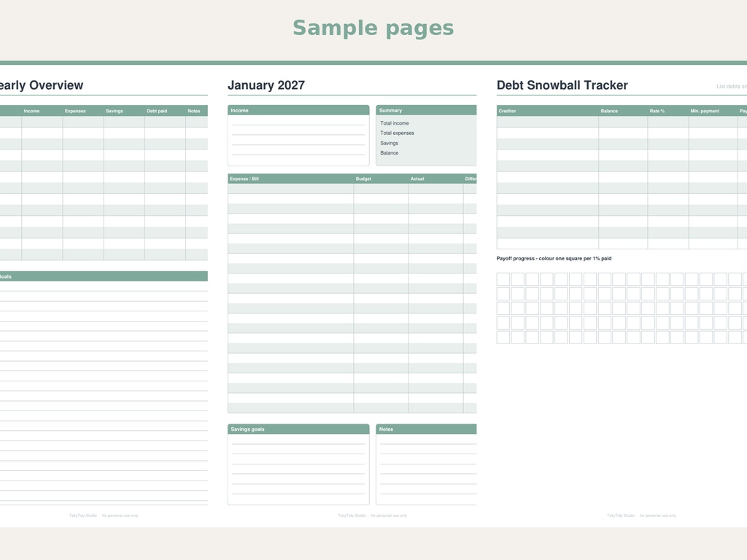Click "Total income" in the Summary box
The width and height of the screenshot is (747, 560).
coord(395,123)
